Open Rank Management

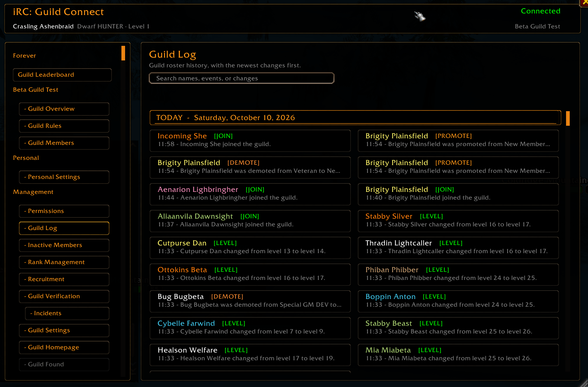click(64, 262)
